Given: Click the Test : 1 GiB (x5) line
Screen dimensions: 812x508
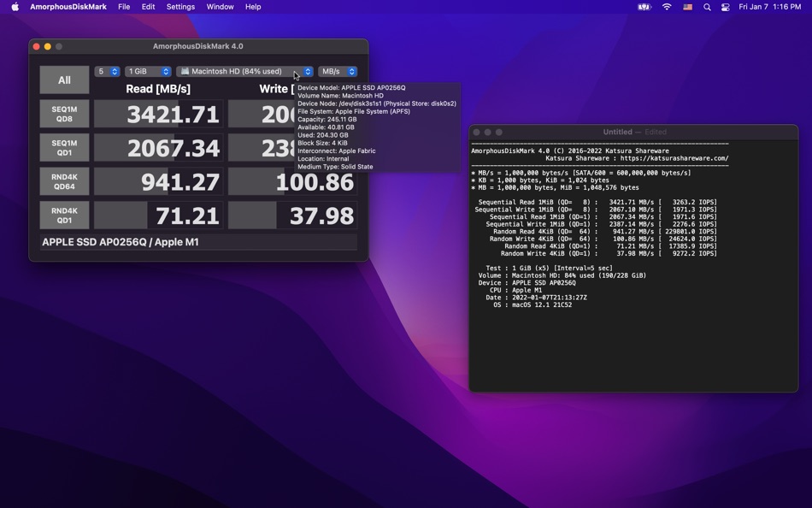Looking at the screenshot, I should [x=549, y=268].
